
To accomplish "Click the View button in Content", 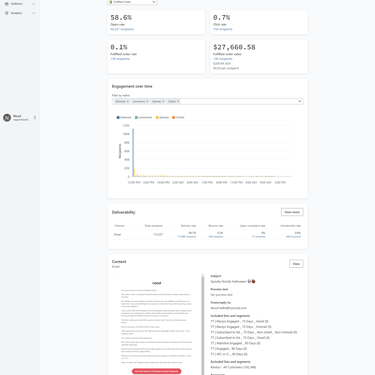I will (296, 264).
